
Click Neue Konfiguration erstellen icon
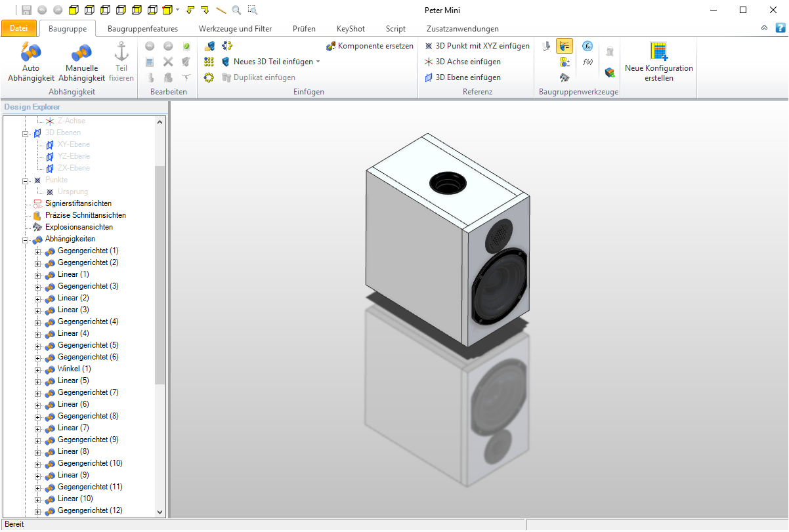click(658, 62)
